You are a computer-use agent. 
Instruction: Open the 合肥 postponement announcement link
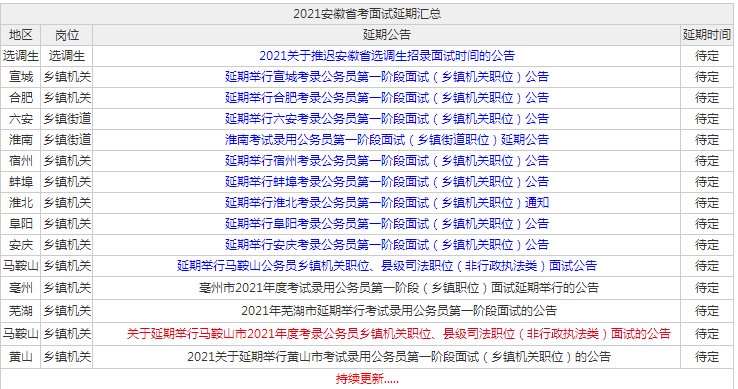[386, 97]
